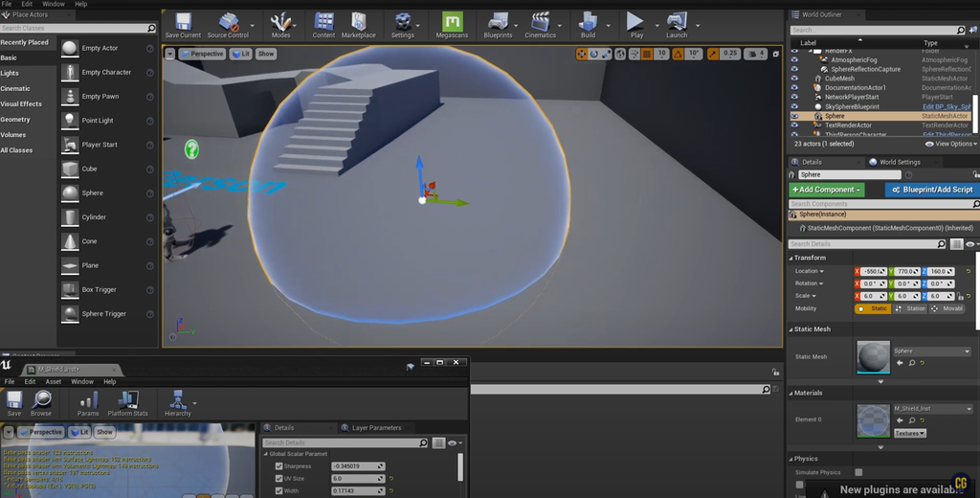This screenshot has width=980, height=498.
Task: Open the main viewport options arrow menu
Action: [170, 54]
